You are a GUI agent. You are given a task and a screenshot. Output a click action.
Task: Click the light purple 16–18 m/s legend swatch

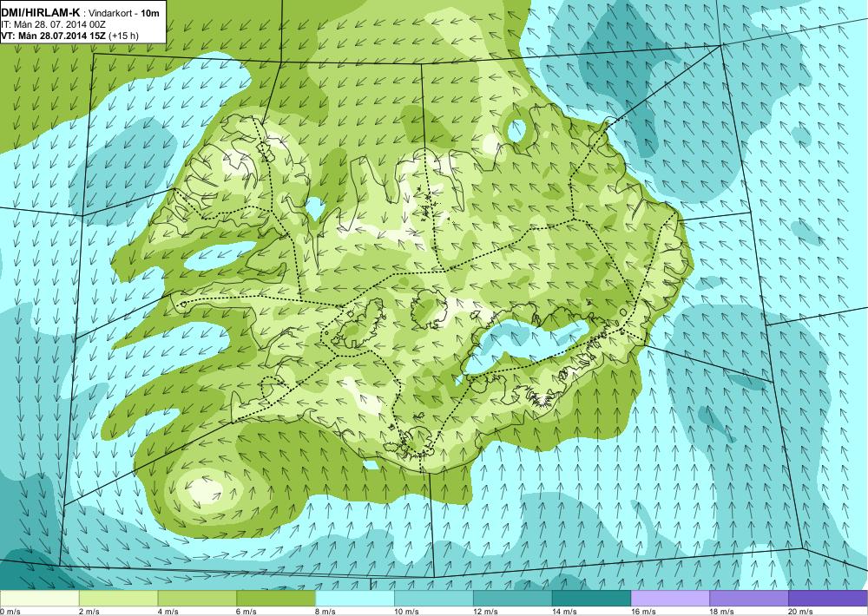(x=670, y=599)
